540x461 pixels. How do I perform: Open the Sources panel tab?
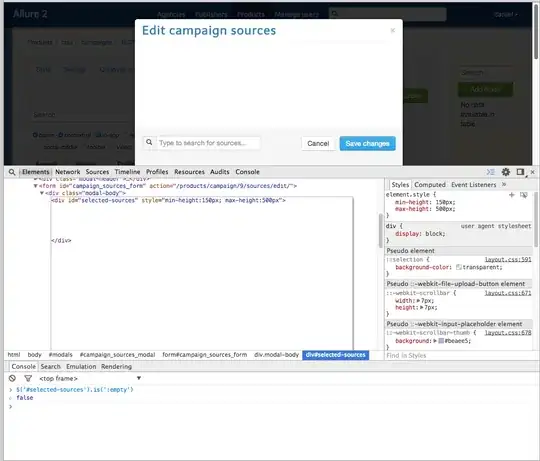coord(97,172)
